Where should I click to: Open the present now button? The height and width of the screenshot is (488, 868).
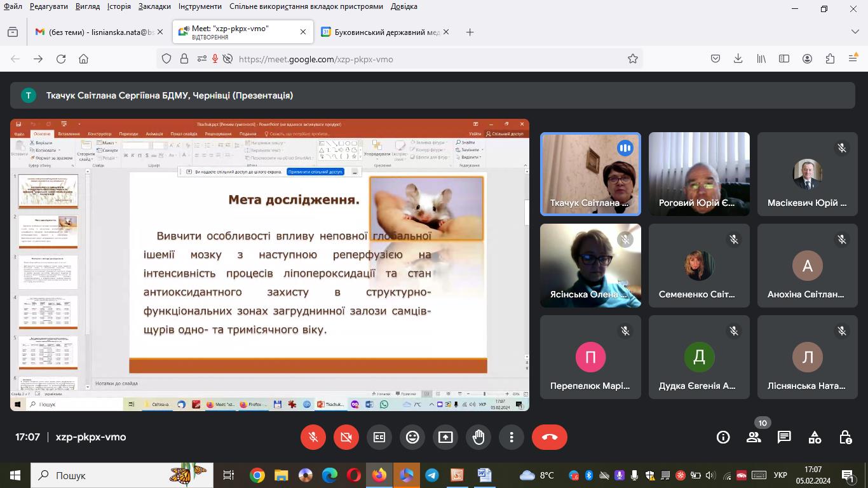tap(445, 437)
